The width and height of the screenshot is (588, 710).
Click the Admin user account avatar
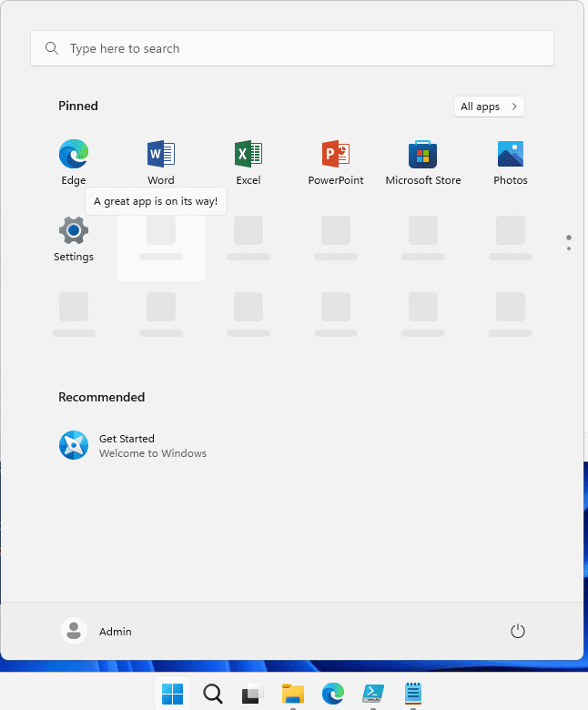click(74, 631)
